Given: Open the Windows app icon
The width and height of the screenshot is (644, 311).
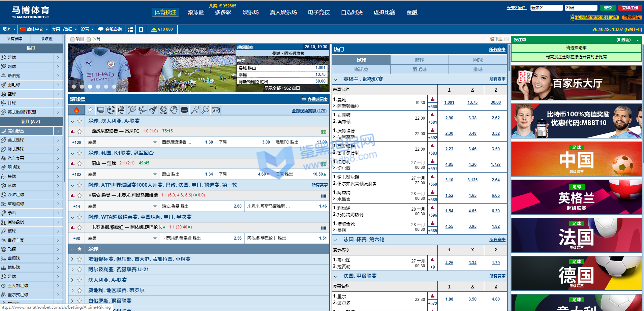Looking at the screenshot, I should coord(130,29).
